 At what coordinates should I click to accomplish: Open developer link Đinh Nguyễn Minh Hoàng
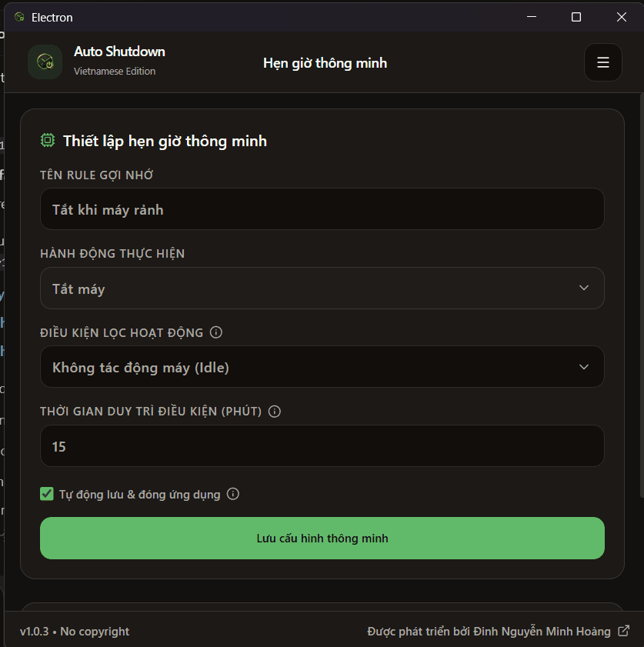[x=542, y=632]
